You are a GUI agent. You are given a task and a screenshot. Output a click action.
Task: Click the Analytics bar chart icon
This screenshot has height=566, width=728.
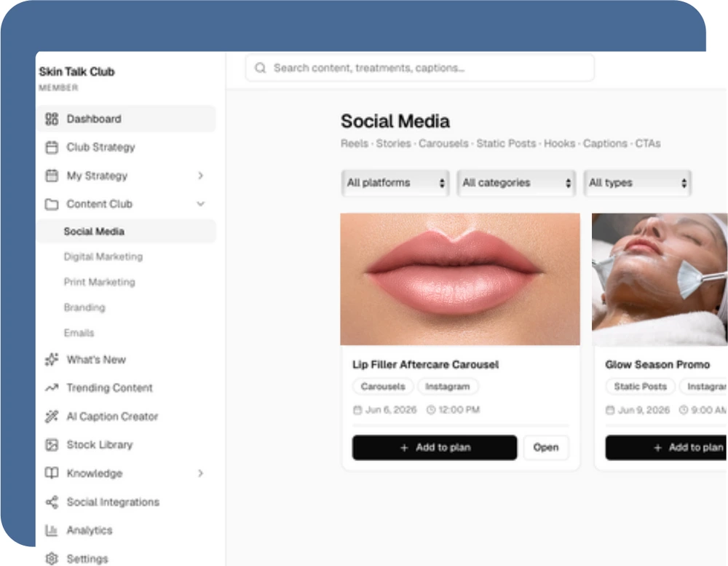click(52, 530)
